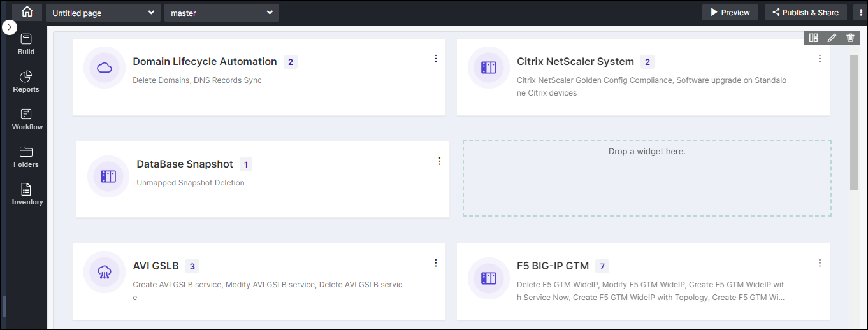Open Citrix NetScaler System card options

point(820,59)
